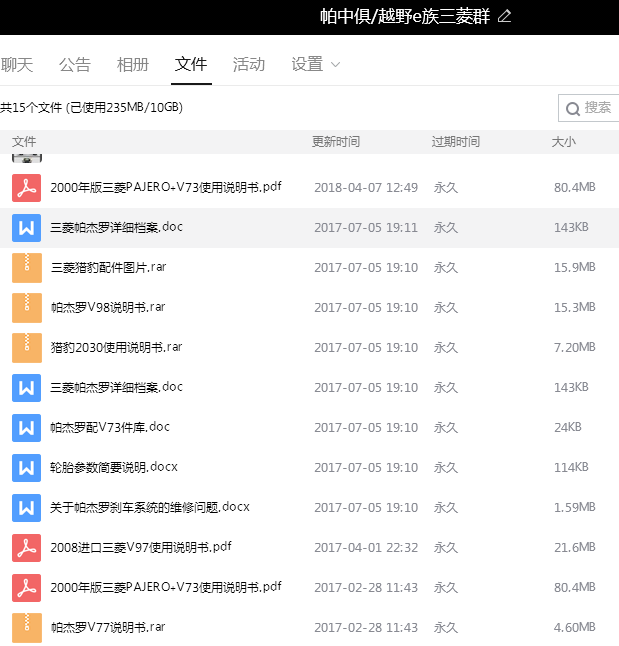Click 永久 expiry in 帕杰罗V98说明书.rar row
The height and width of the screenshot is (646, 619).
pyautogui.click(x=445, y=308)
